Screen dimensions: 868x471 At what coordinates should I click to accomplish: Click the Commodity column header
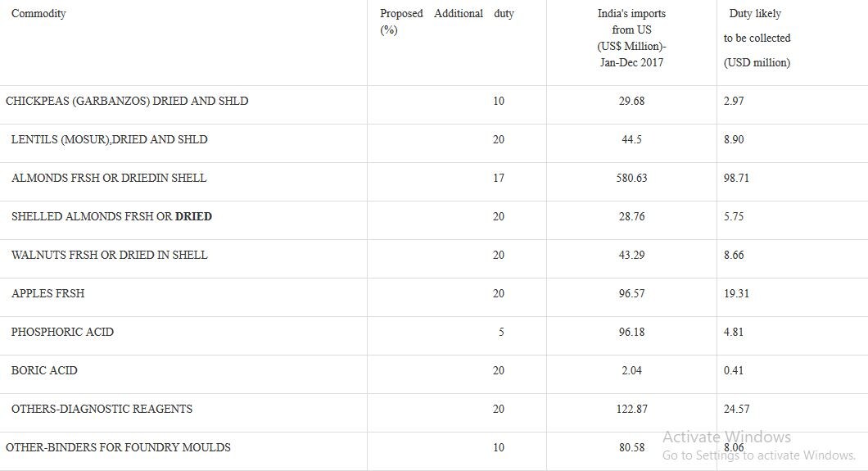[38, 13]
